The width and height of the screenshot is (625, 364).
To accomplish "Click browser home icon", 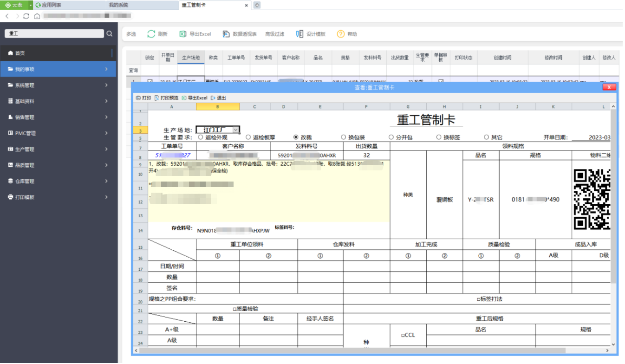I will point(37,16).
